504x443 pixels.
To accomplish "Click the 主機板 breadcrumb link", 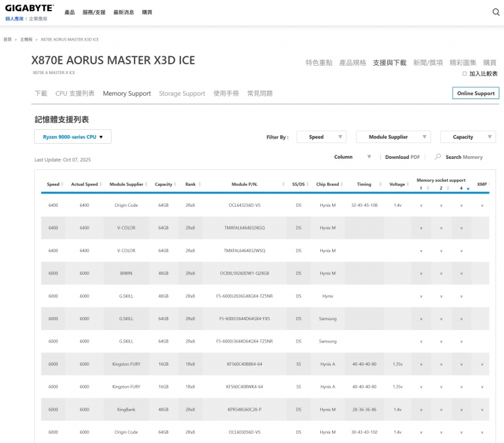I will (26, 39).
